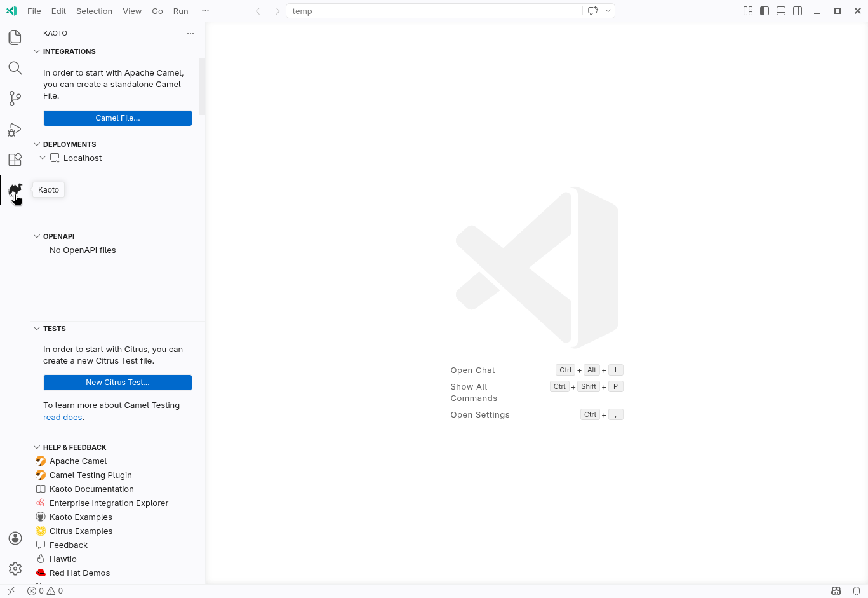This screenshot has height=598, width=868.
Task: Open the Explorer view in activity bar
Action: tap(15, 37)
